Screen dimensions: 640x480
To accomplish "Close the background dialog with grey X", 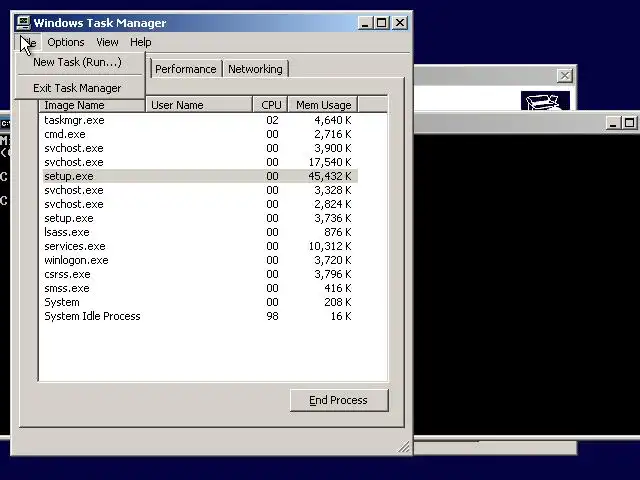I will [x=564, y=76].
